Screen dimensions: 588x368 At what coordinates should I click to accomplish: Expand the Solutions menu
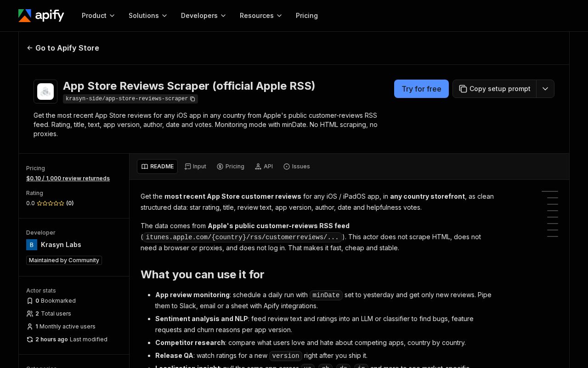(x=148, y=16)
